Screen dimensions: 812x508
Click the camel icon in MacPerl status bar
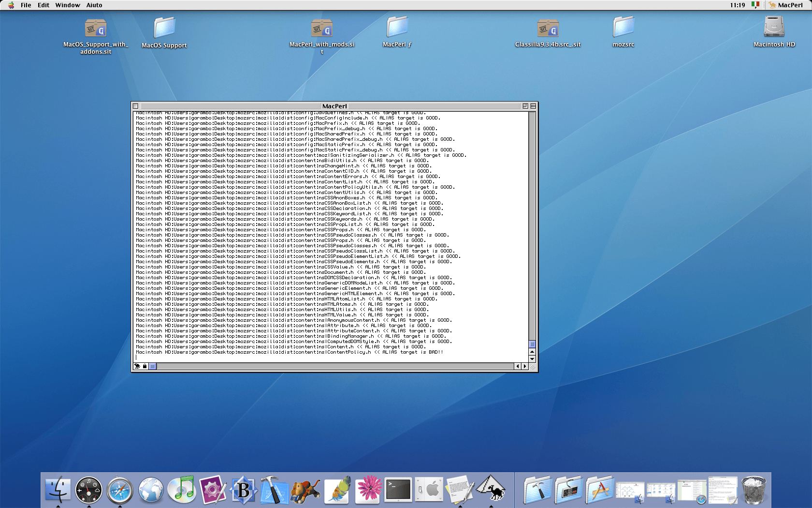[137, 366]
